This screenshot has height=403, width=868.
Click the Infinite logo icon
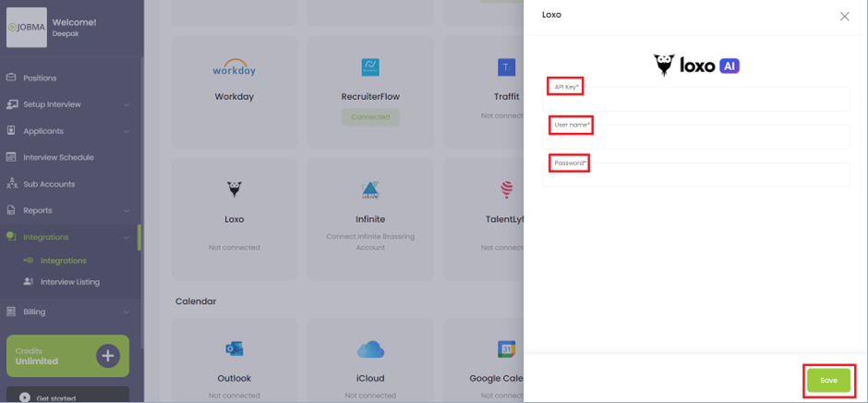point(370,190)
